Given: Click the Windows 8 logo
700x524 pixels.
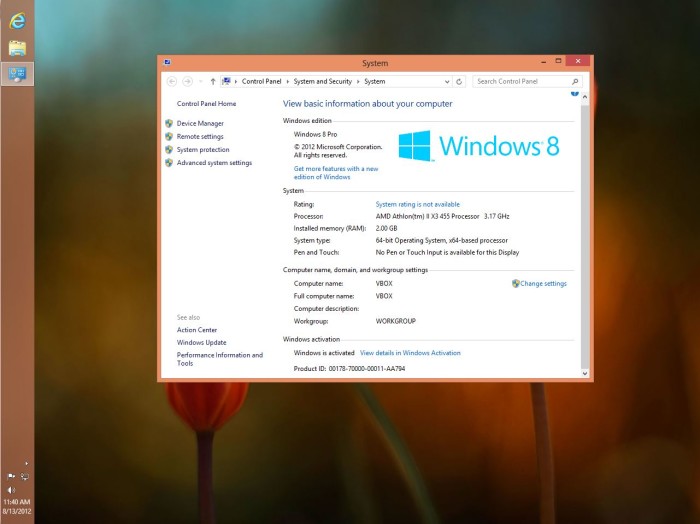Looking at the screenshot, I should 479,146.
